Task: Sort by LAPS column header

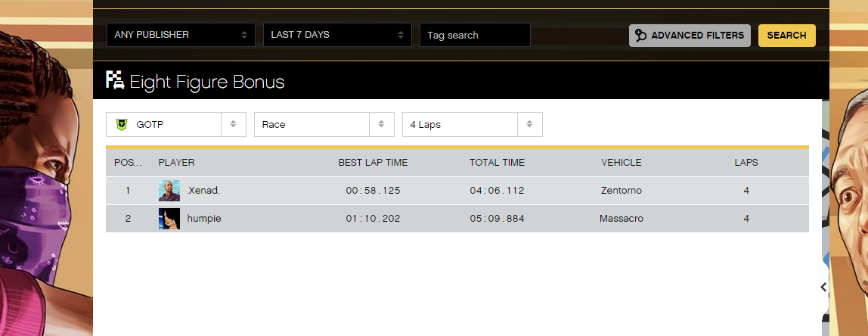Action: click(746, 163)
